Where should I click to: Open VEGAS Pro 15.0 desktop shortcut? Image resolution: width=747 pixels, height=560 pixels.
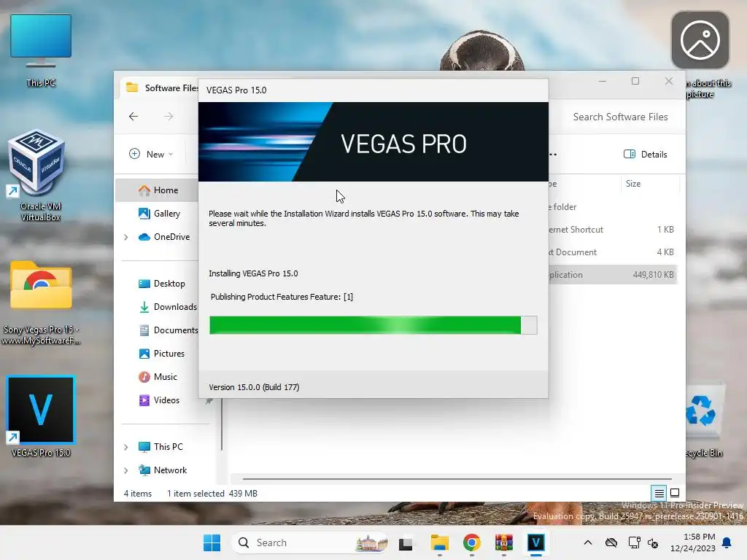pyautogui.click(x=41, y=416)
